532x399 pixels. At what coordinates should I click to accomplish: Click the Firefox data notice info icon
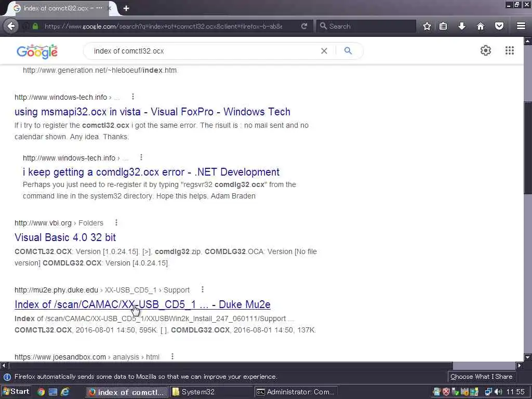click(7, 377)
